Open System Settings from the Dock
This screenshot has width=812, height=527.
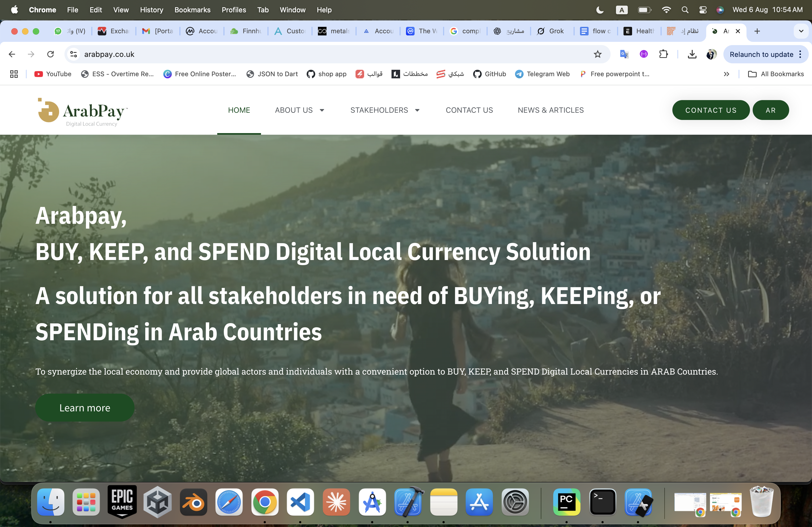(x=515, y=502)
